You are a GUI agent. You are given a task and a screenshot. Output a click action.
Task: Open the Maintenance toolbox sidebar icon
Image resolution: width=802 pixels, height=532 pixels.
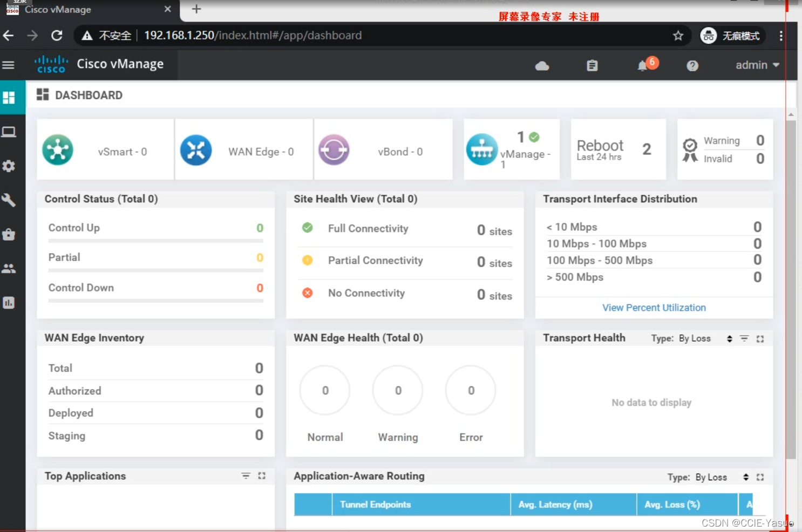9,235
